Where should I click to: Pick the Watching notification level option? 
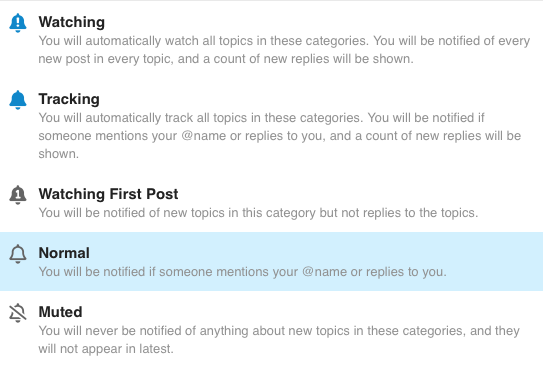tap(272, 40)
